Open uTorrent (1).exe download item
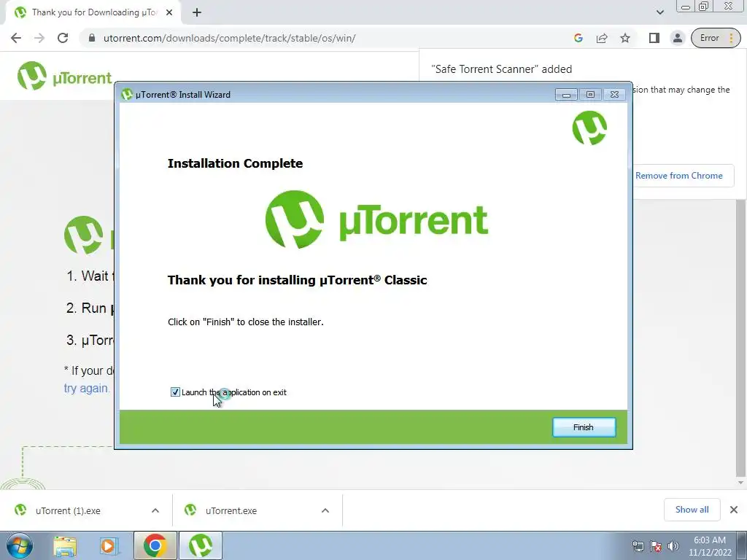 [68, 510]
